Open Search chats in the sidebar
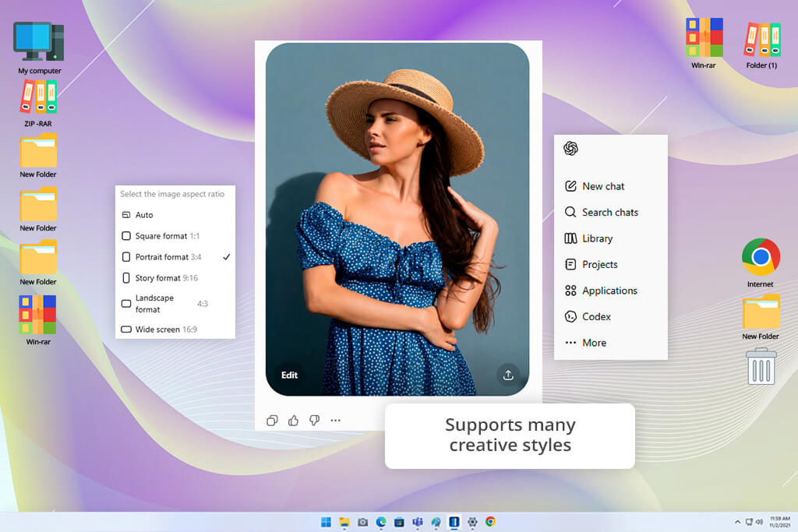798x532 pixels. click(x=602, y=212)
